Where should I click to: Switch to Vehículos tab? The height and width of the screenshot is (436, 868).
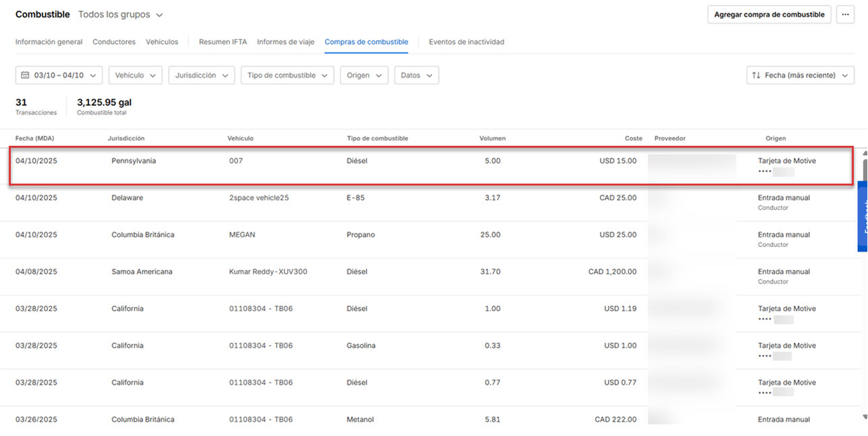162,42
